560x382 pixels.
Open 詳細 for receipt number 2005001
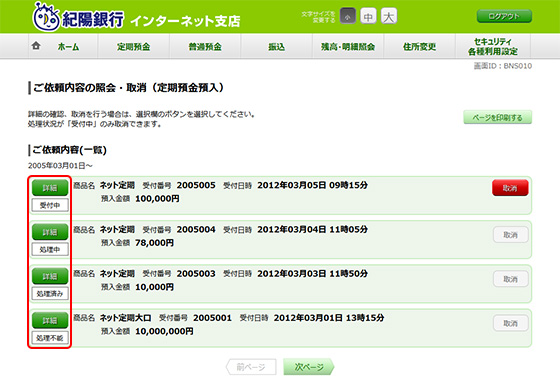tap(50, 321)
